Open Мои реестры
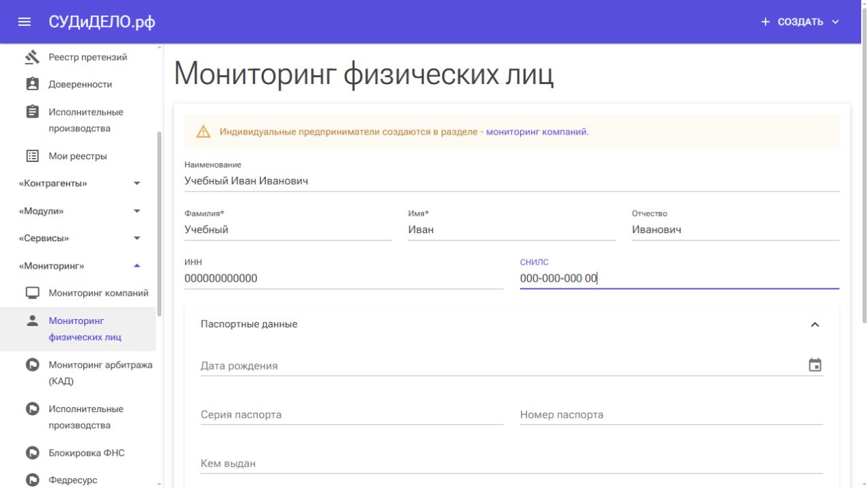The image size is (868, 488). 78,156
